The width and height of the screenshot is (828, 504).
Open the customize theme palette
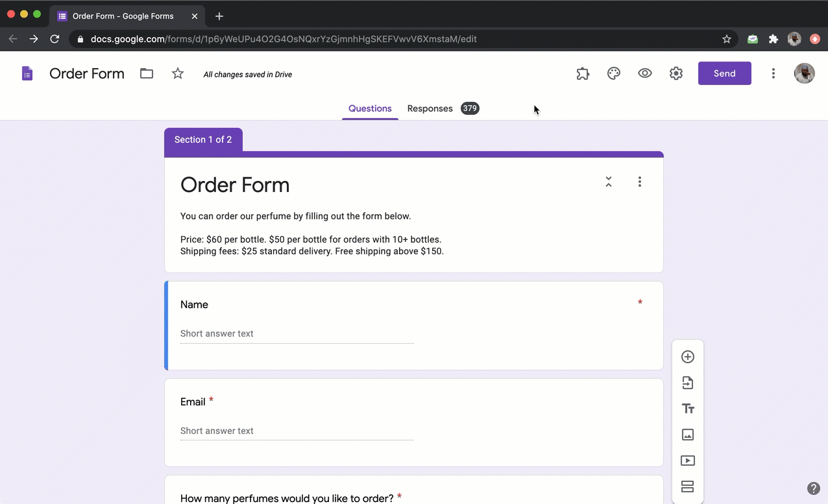click(614, 73)
